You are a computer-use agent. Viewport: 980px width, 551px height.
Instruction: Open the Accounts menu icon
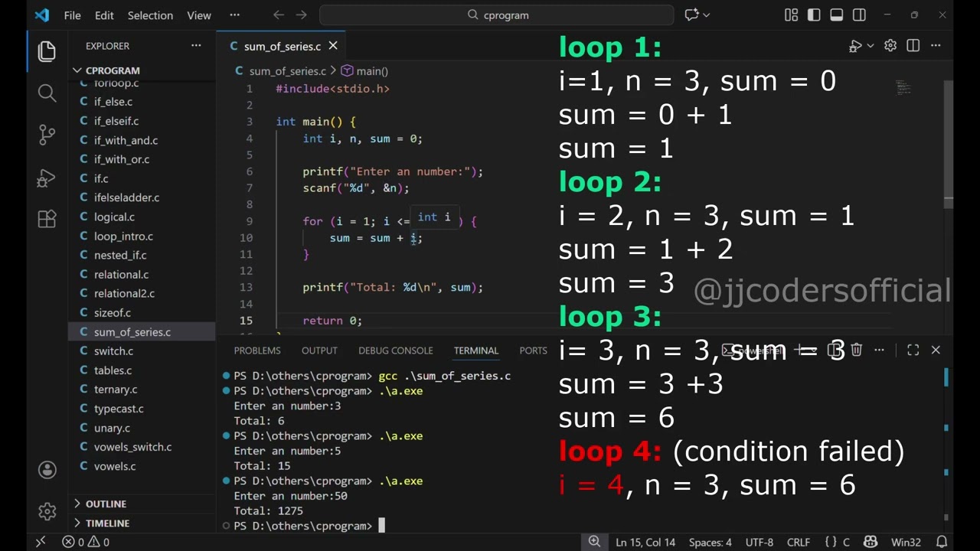pos(47,470)
